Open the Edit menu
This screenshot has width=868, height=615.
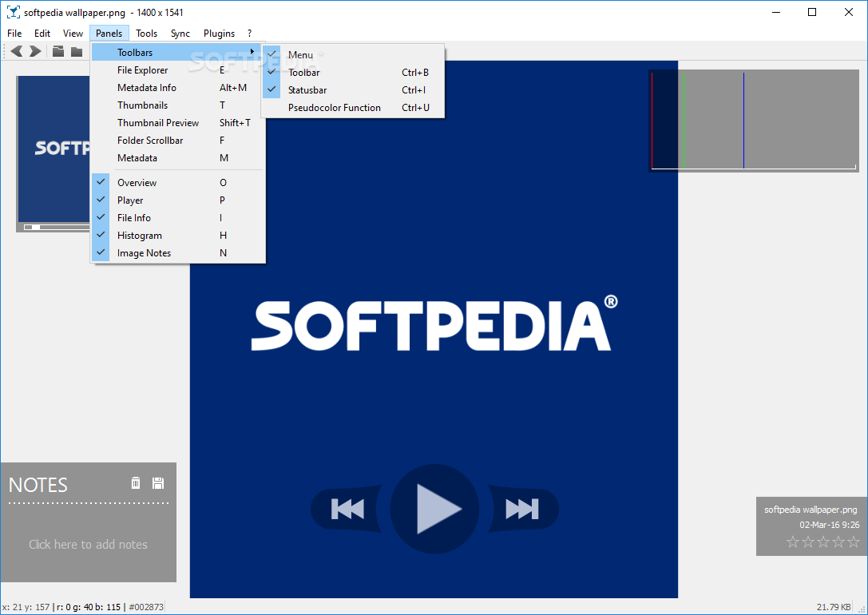(42, 34)
